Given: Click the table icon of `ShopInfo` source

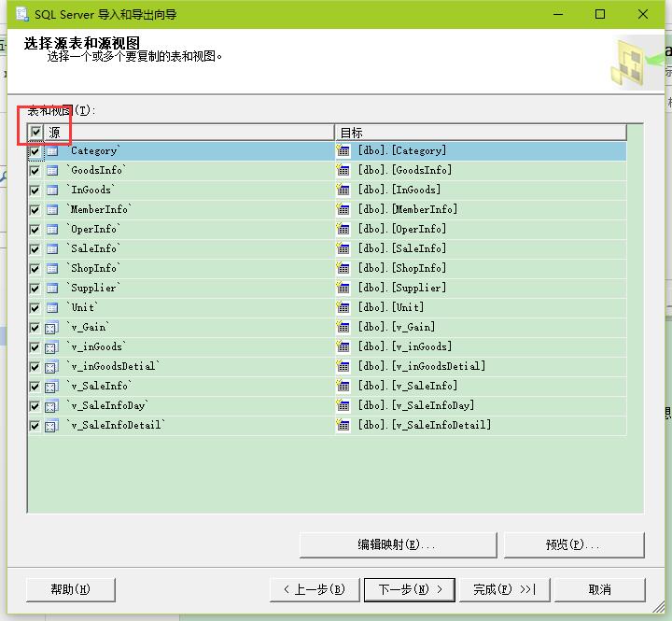Looking at the screenshot, I should [52, 269].
